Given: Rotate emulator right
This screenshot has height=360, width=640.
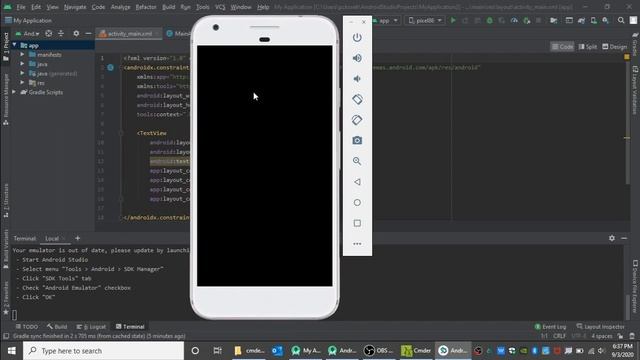Looking at the screenshot, I should 357,120.
